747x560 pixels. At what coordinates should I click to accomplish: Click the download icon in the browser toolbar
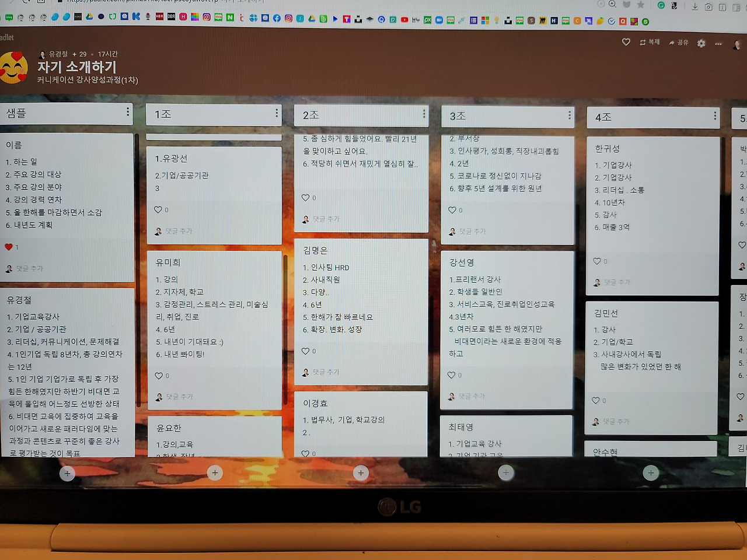click(x=695, y=8)
